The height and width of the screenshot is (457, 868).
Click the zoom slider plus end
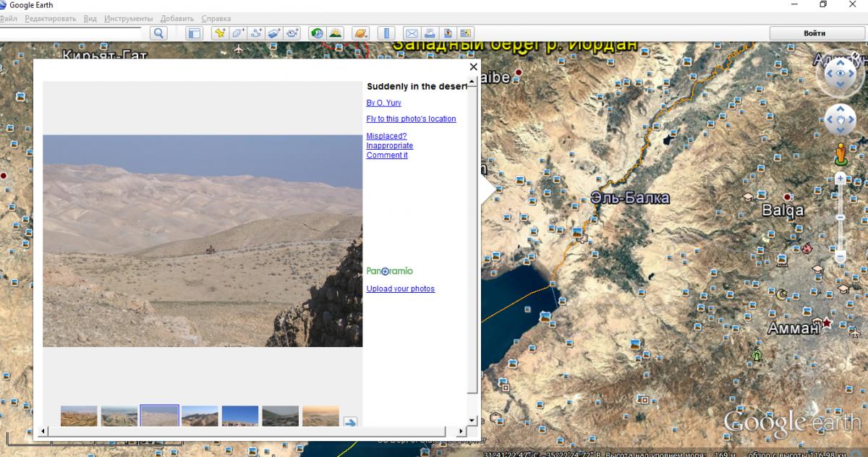coord(841,178)
